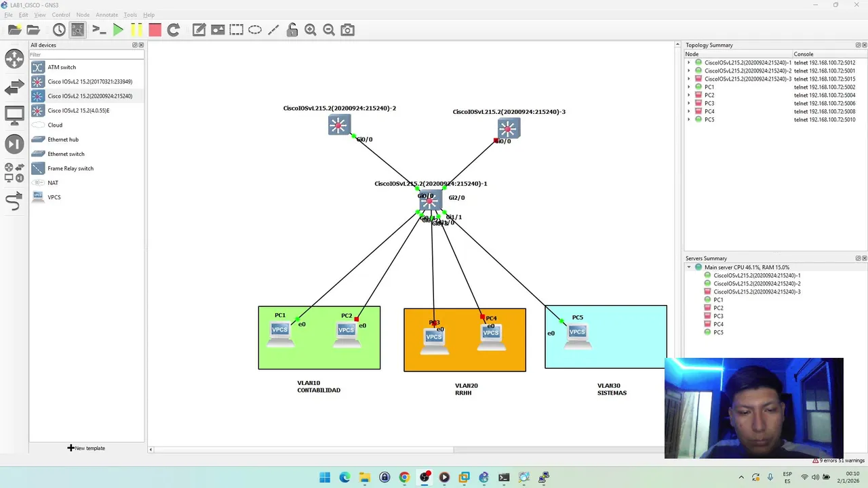Select the Add a link cable tool
The image size is (868, 488).
(x=14, y=201)
